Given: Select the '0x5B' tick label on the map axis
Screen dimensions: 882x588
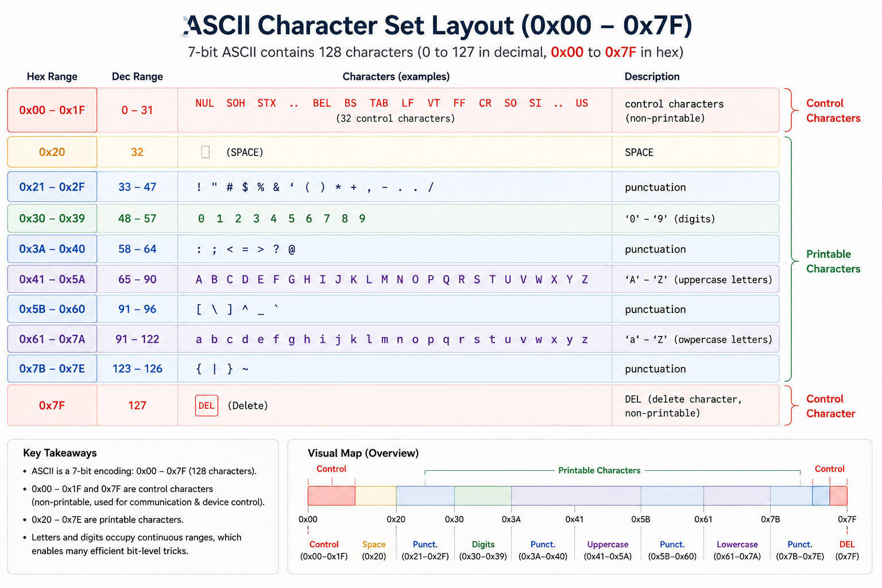Looking at the screenshot, I should pos(641,519).
